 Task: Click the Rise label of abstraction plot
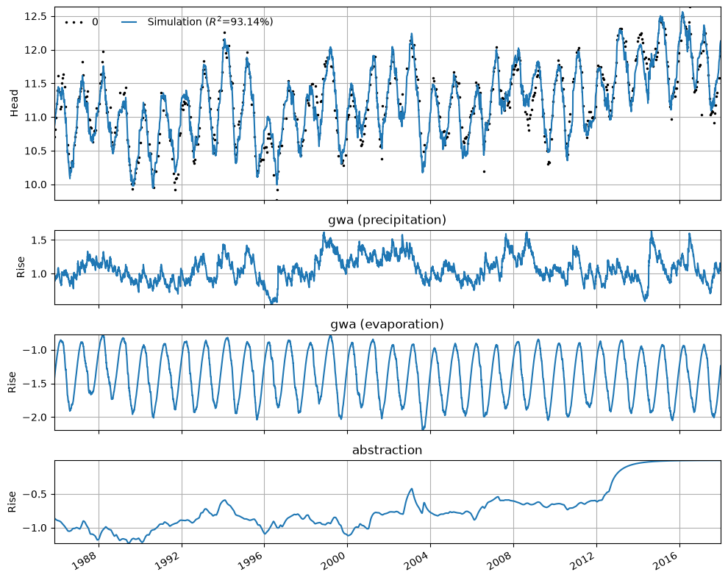[12, 501]
